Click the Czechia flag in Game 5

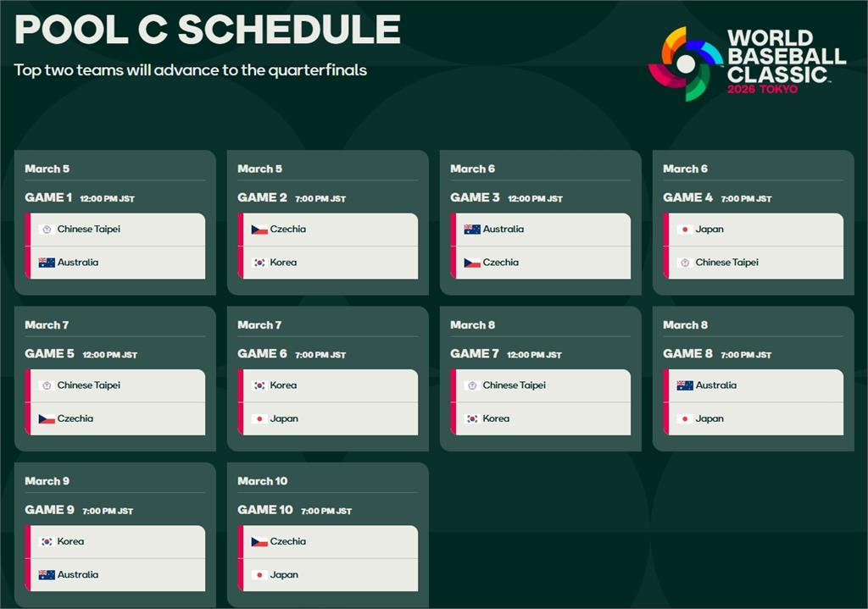click(x=47, y=418)
